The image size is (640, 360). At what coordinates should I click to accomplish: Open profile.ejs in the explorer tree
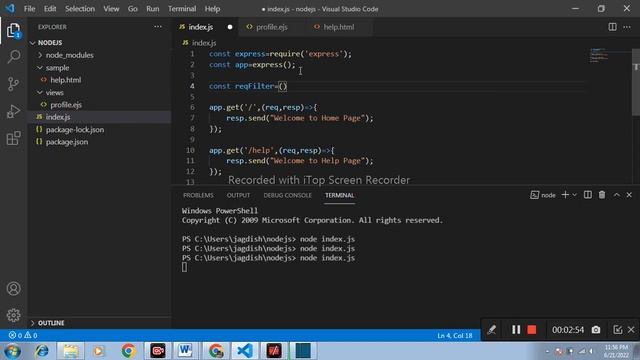[99, 105]
